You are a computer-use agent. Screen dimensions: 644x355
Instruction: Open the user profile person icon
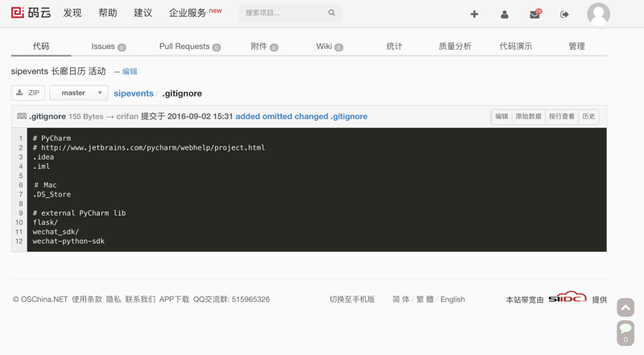[505, 14]
